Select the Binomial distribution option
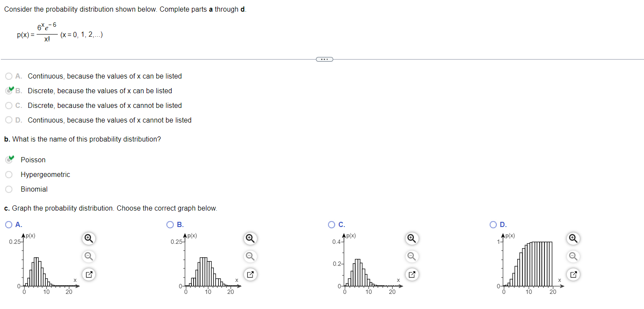644x309 pixels. coord(9,189)
